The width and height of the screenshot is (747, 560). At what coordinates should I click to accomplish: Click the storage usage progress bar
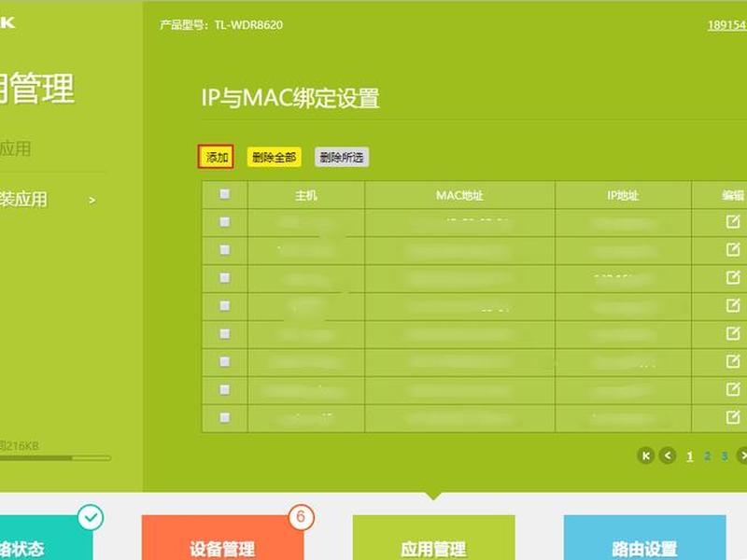pyautogui.click(x=55, y=458)
